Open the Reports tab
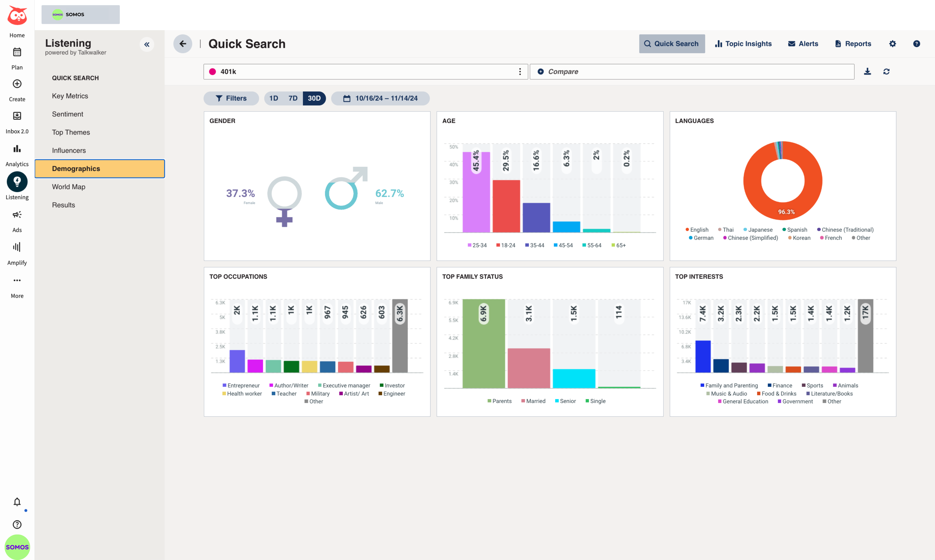 pos(853,43)
